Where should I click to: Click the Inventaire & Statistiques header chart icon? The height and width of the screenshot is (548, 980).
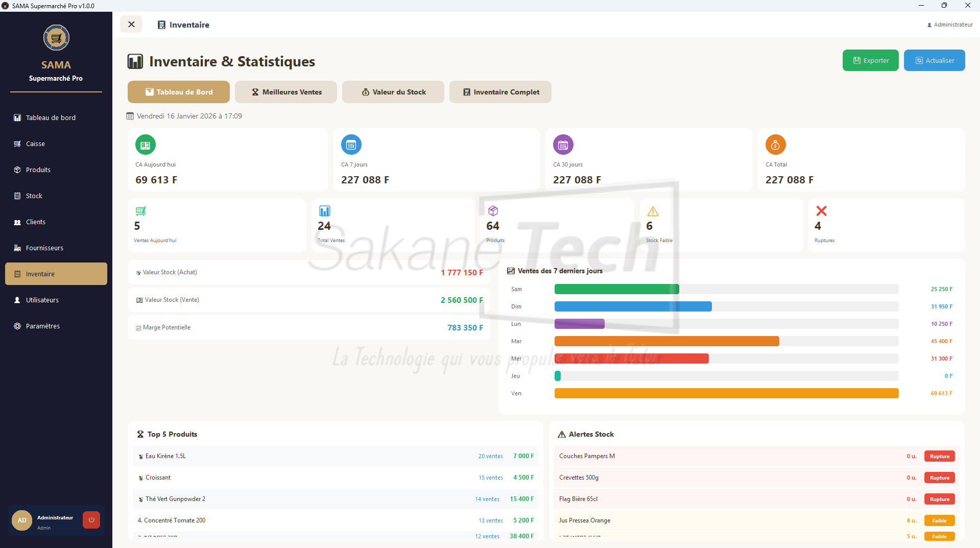(x=135, y=61)
